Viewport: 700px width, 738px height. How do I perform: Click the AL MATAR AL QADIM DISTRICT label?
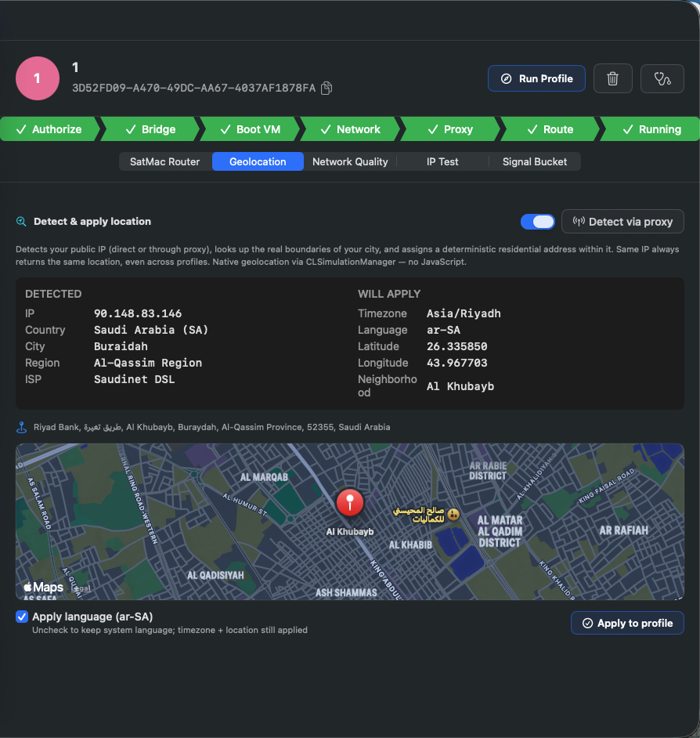pyautogui.click(x=500, y=531)
